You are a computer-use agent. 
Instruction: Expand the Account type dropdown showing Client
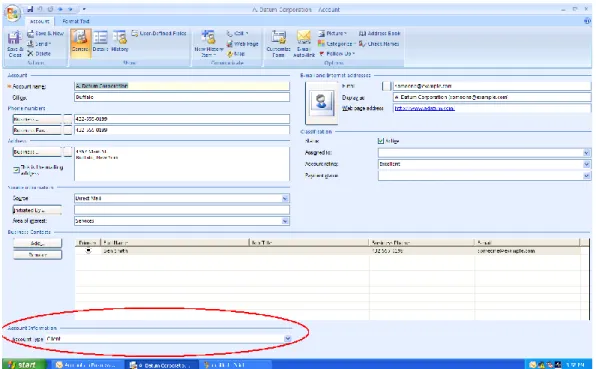coord(288,339)
